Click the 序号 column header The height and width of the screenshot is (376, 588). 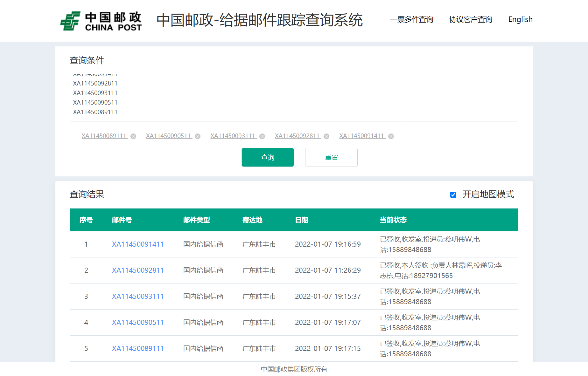[x=86, y=220]
